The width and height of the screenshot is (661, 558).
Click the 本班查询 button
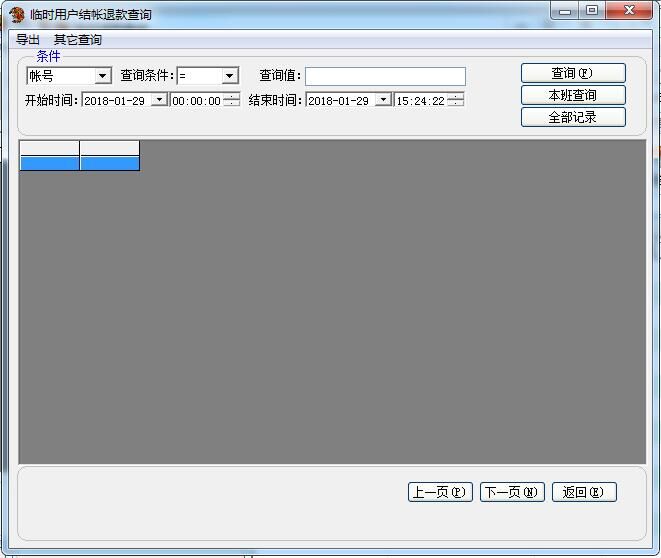pyautogui.click(x=573, y=95)
